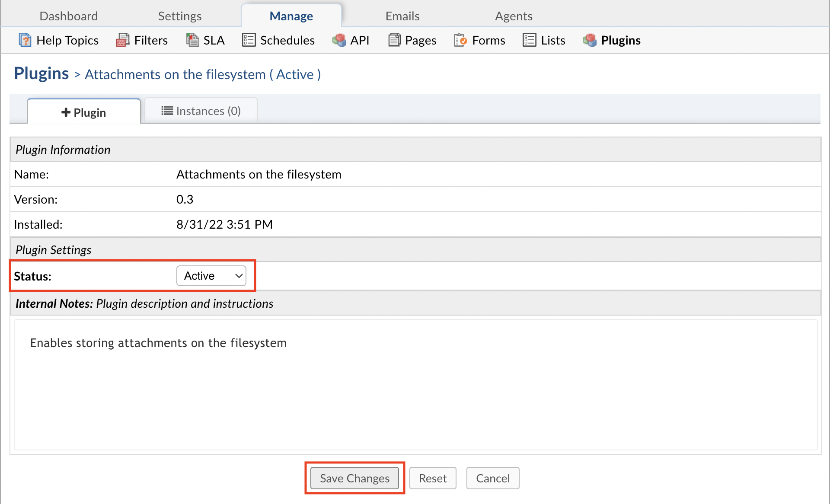Open the Schedules section
This screenshot has height=504, width=830.
[x=278, y=40]
